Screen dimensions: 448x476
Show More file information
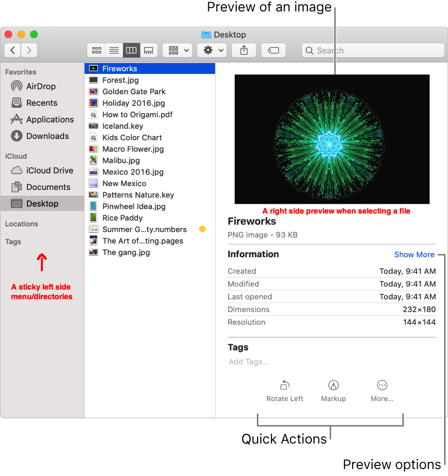point(414,254)
